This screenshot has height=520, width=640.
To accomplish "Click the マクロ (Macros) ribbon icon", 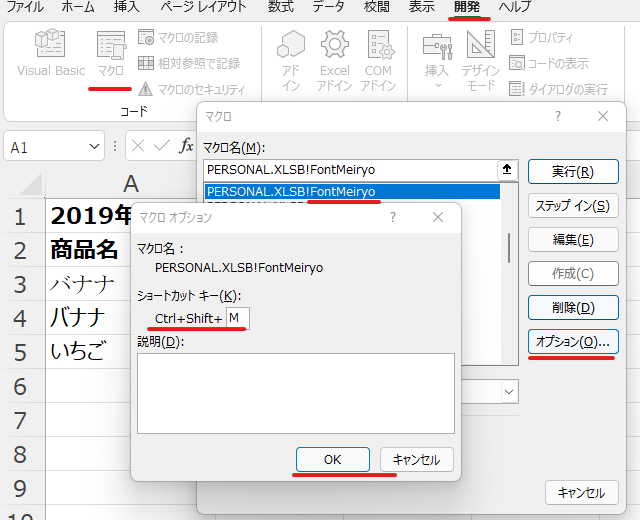I will [x=111, y=54].
